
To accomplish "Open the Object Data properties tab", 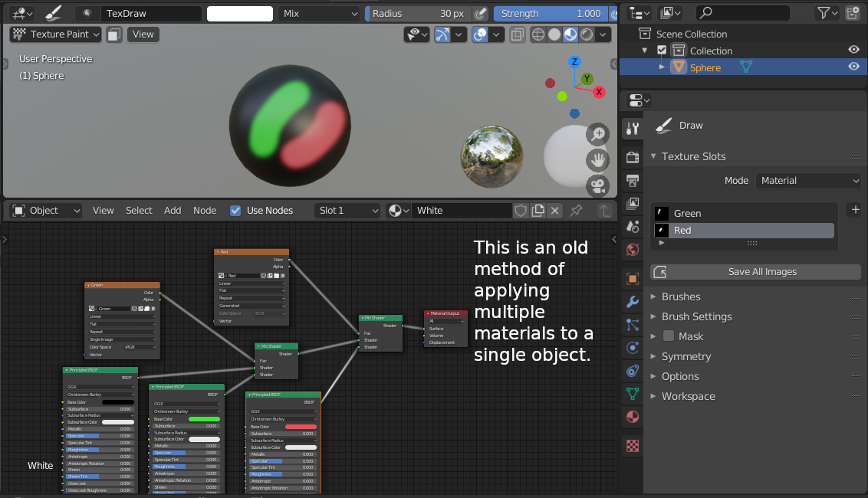I will click(x=633, y=394).
